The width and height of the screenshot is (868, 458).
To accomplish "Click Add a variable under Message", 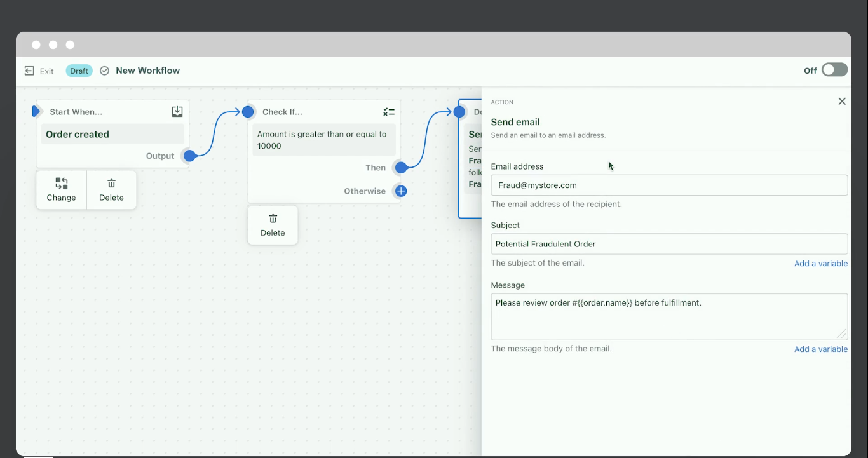I will 821,349.
